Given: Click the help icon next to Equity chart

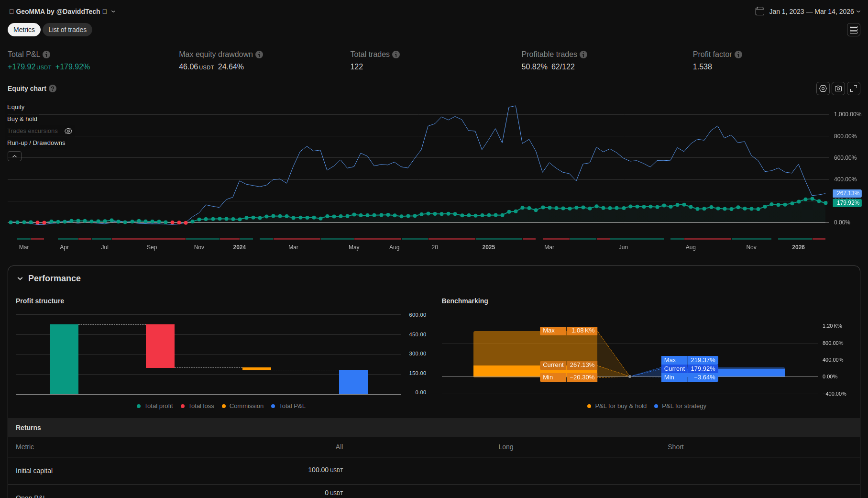Looking at the screenshot, I should [53, 89].
